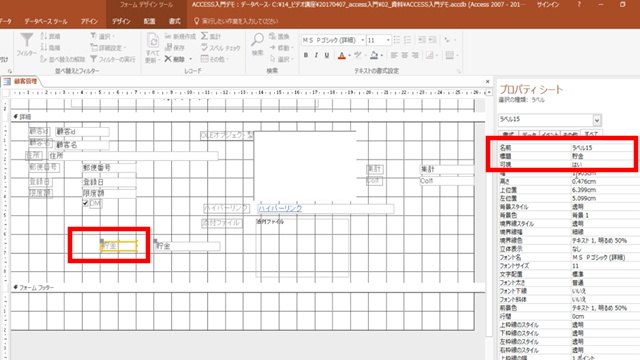This screenshot has width=640, height=360.
Task: Click the Refresh All icon
Action: point(153,40)
